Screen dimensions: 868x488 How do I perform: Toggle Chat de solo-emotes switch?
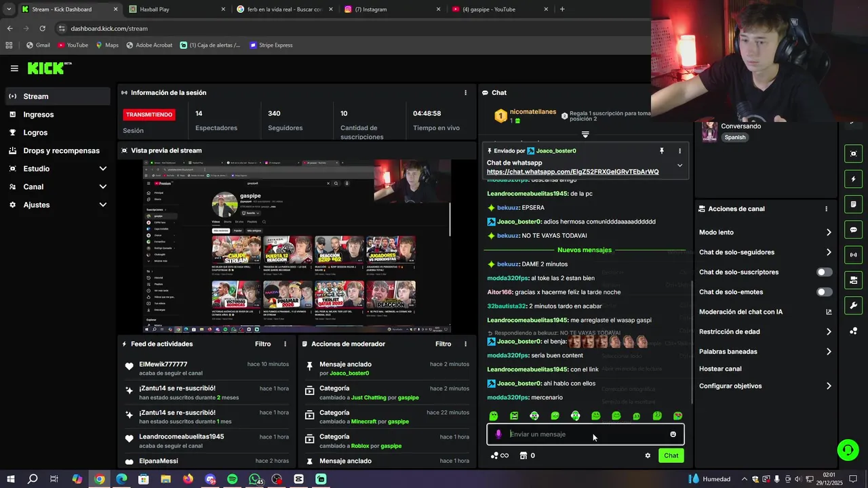coord(824,292)
